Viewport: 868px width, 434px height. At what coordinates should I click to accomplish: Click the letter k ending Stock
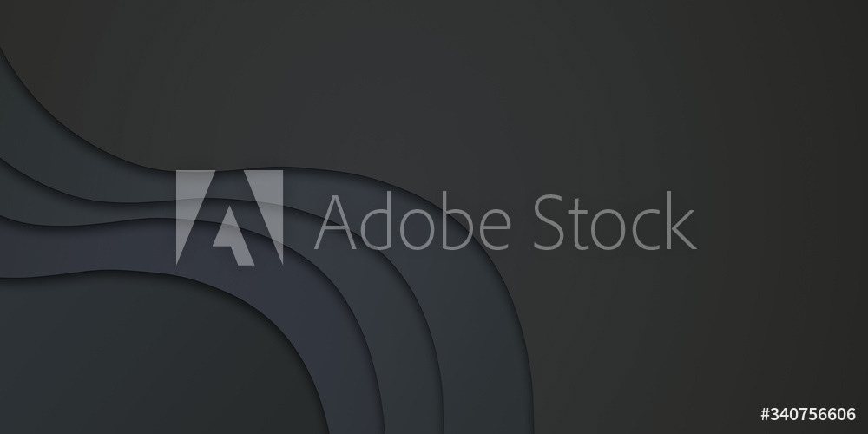tap(682, 220)
